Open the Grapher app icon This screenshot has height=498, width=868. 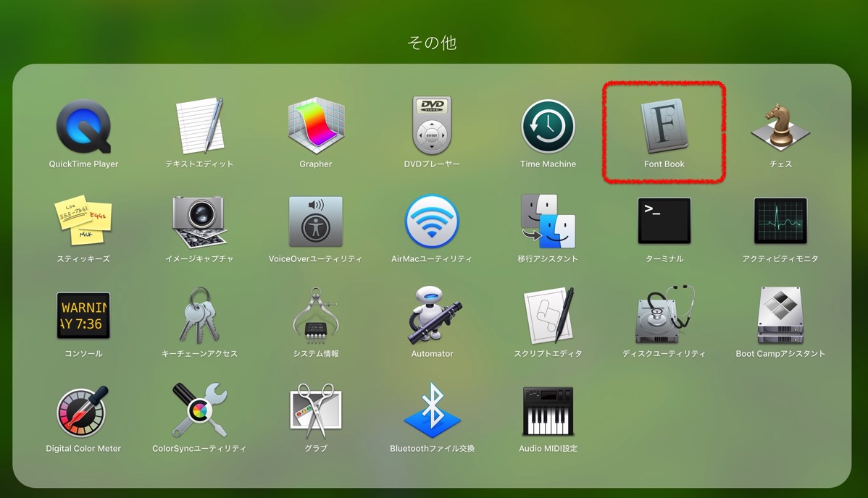coord(315,126)
